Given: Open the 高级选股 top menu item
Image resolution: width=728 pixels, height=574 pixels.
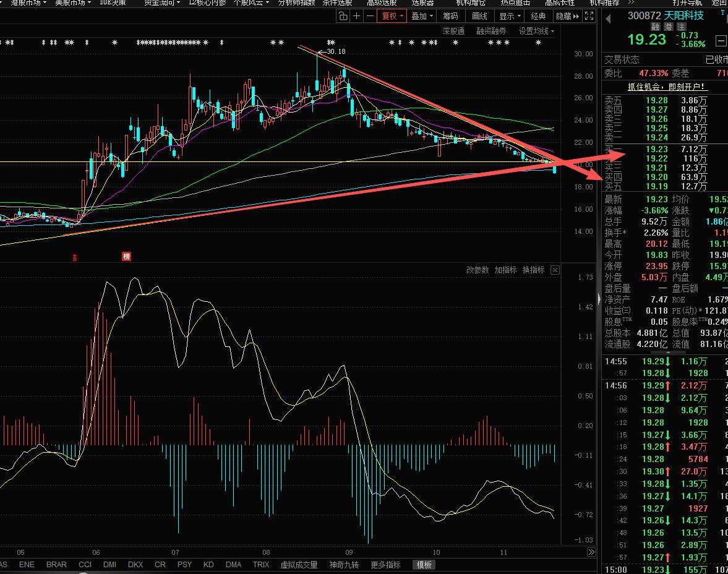Looking at the screenshot, I should pos(382,3).
